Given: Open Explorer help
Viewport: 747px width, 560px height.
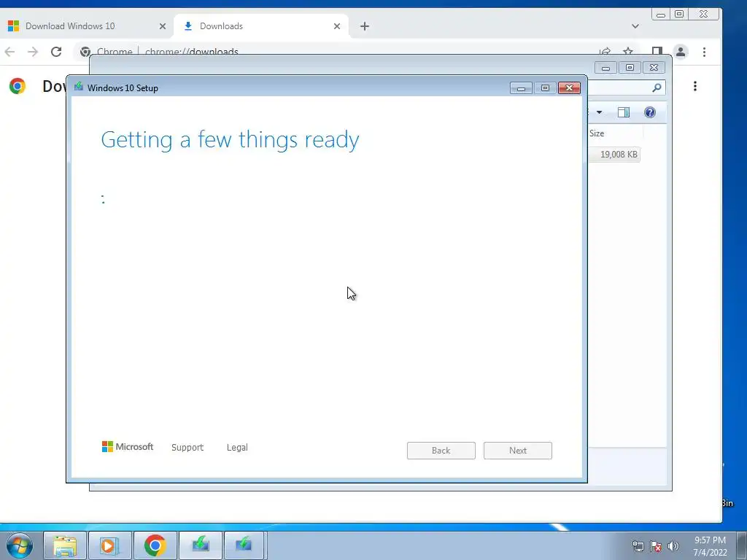Looking at the screenshot, I should 650,112.
